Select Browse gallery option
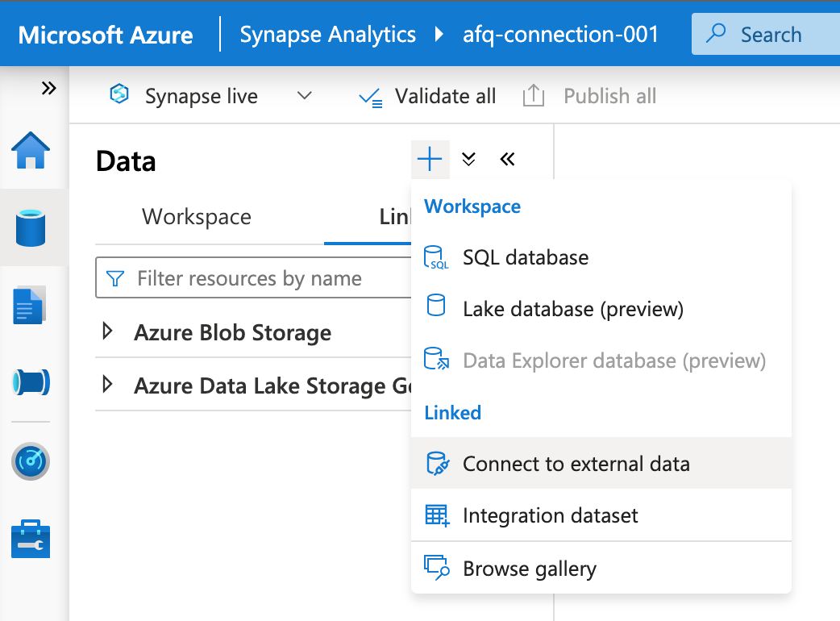The width and height of the screenshot is (840, 621). pyautogui.click(x=528, y=568)
